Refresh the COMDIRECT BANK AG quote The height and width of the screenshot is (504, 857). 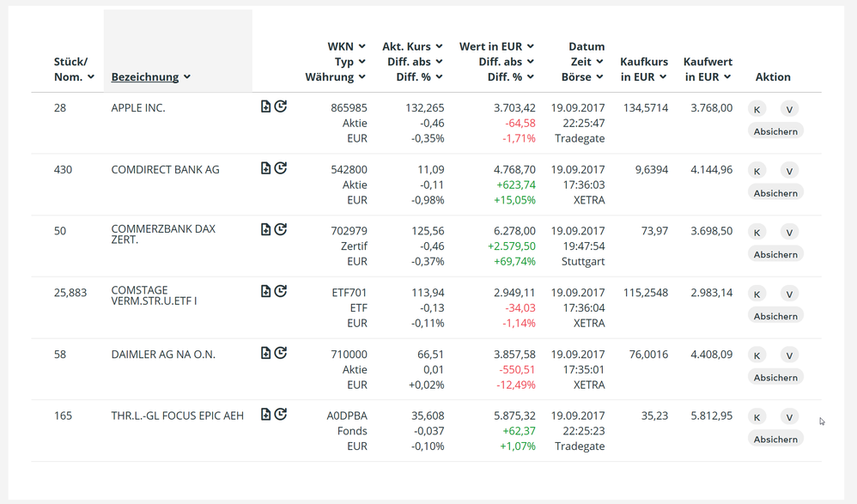pos(281,168)
